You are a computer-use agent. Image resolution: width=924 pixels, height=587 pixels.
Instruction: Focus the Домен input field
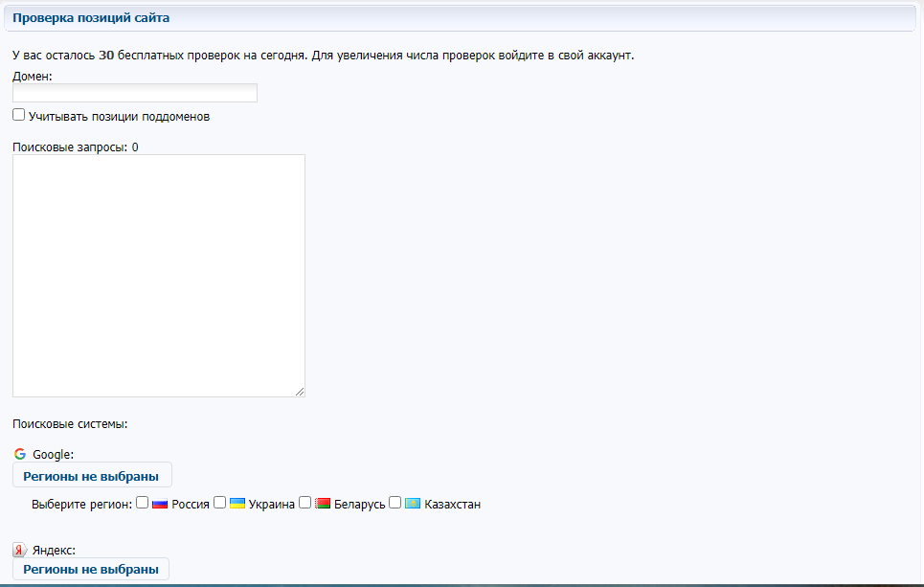(x=135, y=93)
